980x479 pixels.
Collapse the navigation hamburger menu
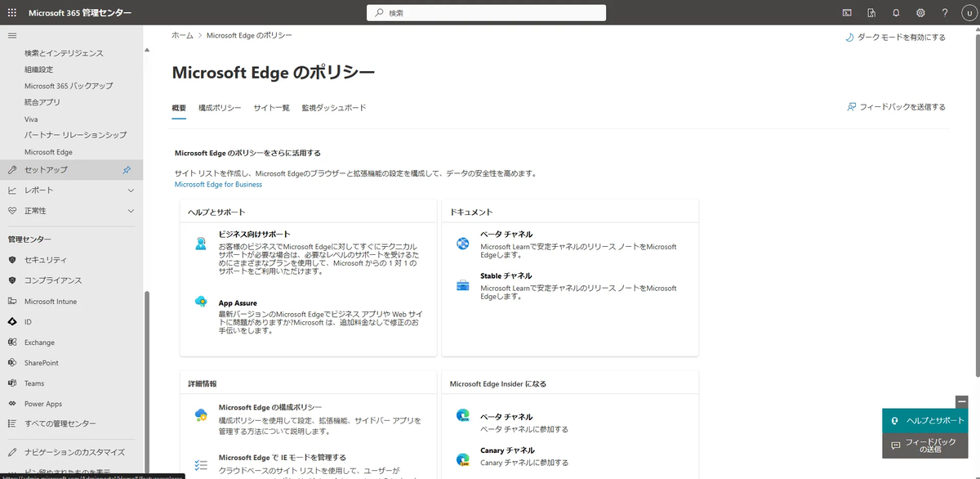pos(12,35)
